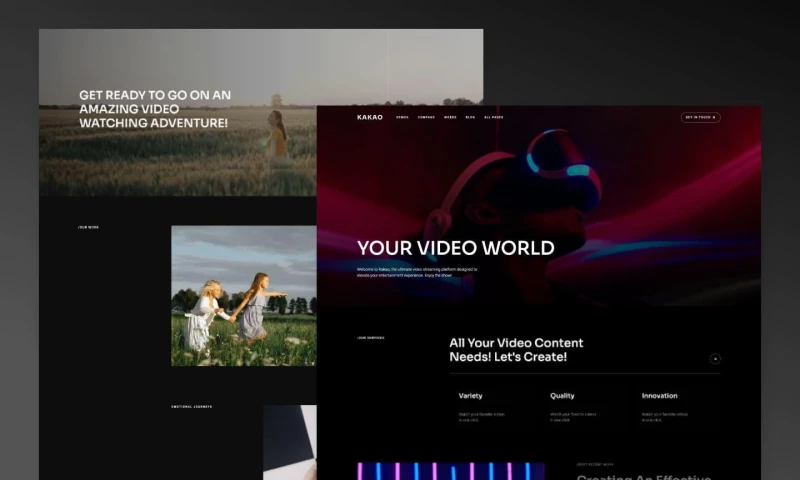Open the Company nav menu item
The height and width of the screenshot is (480, 800).
coord(426,117)
